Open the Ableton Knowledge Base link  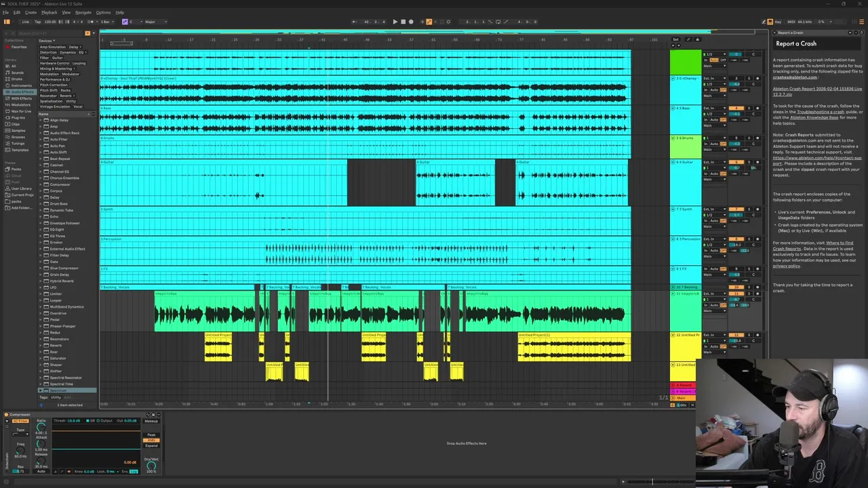point(814,117)
